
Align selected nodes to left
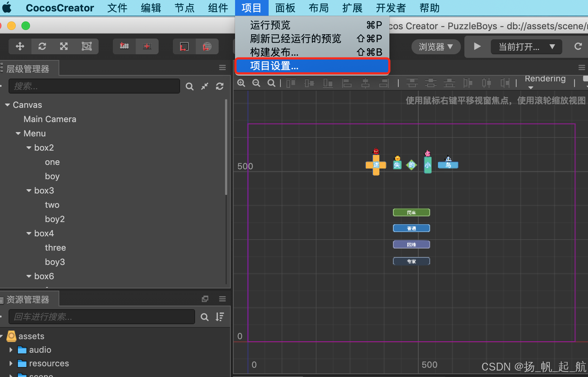(347, 83)
